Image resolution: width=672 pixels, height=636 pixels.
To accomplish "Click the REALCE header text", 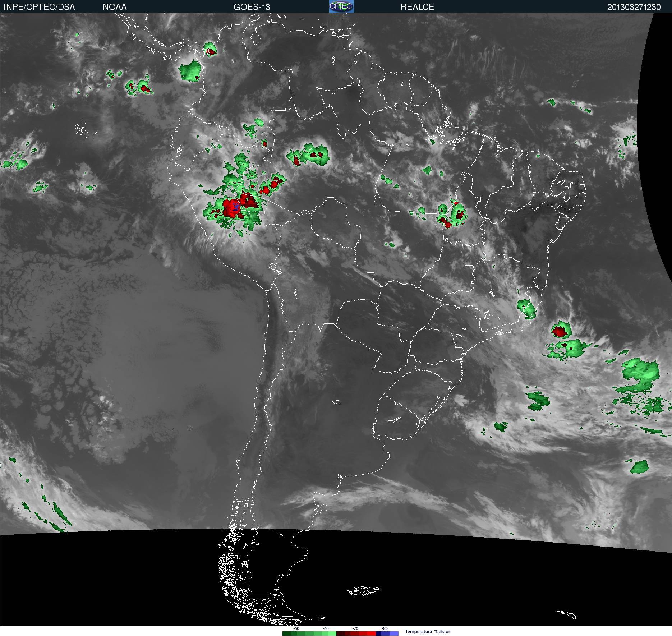I will (x=417, y=7).
